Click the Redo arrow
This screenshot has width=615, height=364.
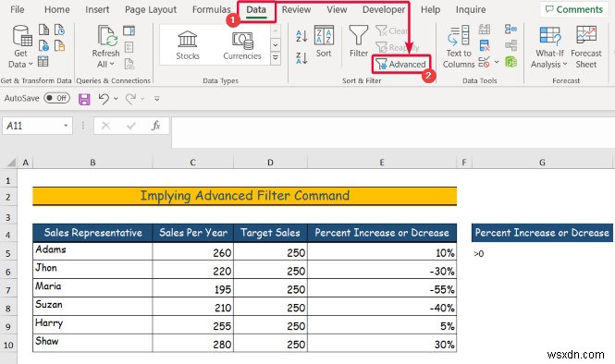click(x=130, y=99)
